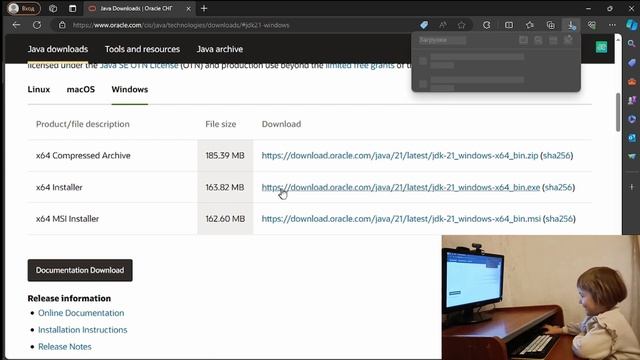Download the jdk-21 windows x64 zip link
Image resolution: width=640 pixels, height=360 pixels.
(x=400, y=156)
